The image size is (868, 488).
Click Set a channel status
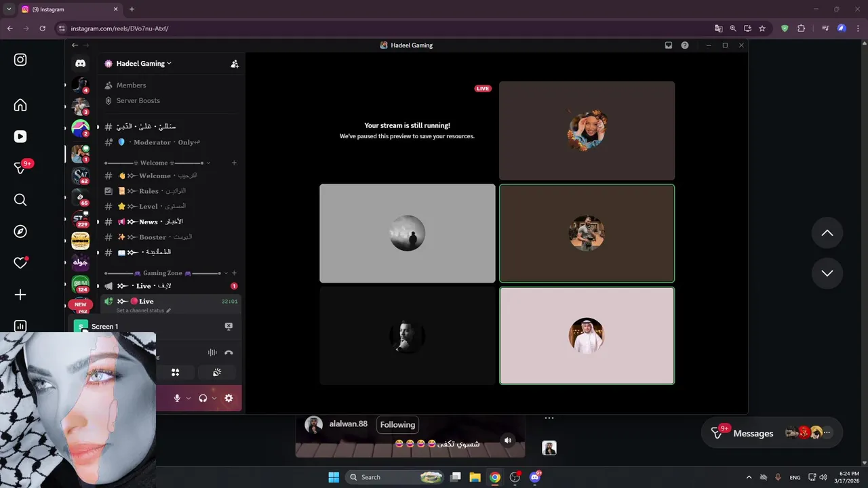click(140, 310)
